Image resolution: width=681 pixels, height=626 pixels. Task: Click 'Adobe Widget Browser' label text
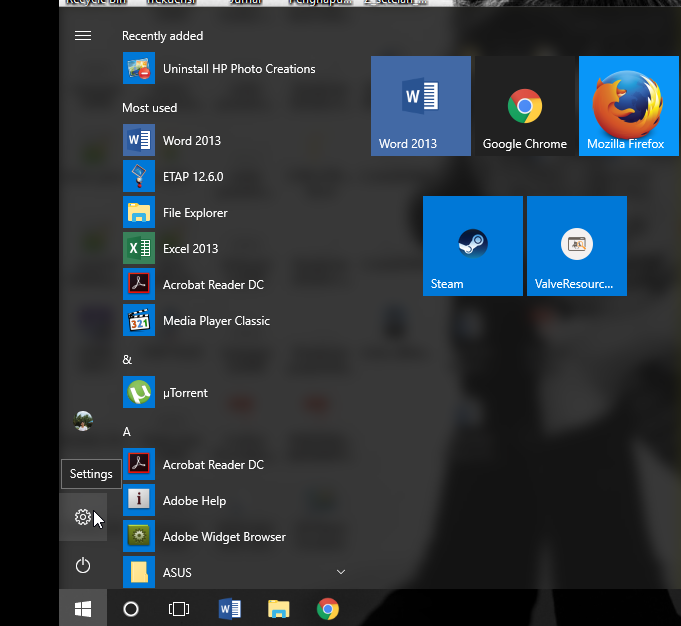[225, 537]
